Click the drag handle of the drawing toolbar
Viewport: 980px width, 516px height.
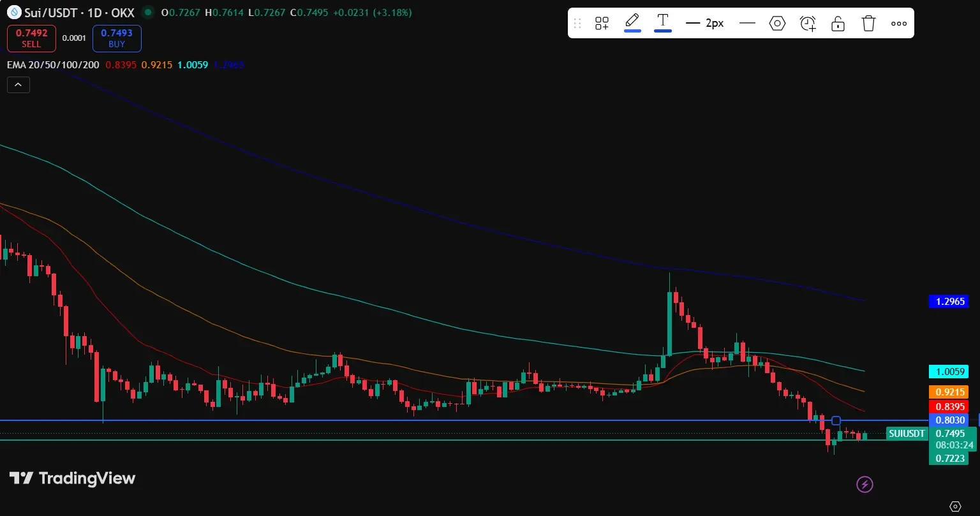[577, 24]
